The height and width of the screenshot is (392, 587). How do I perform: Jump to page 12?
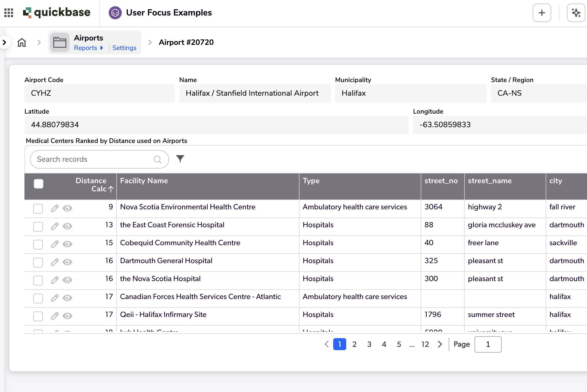425,344
